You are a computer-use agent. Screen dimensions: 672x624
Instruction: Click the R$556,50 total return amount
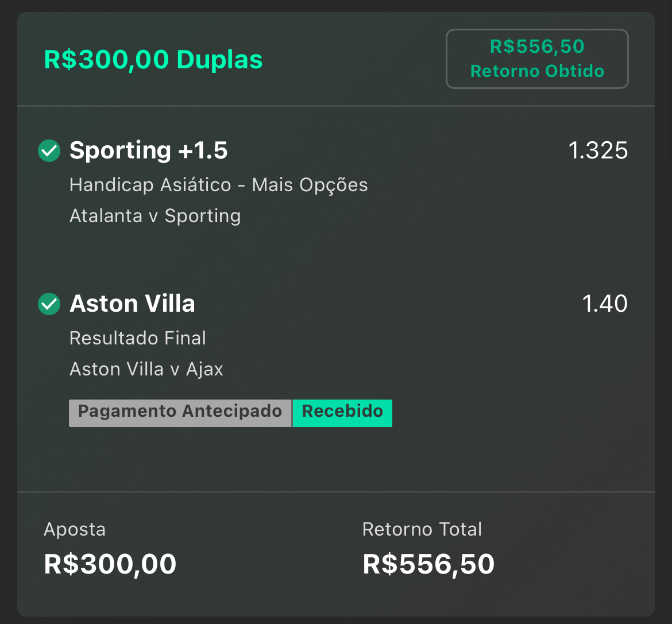coord(428,564)
